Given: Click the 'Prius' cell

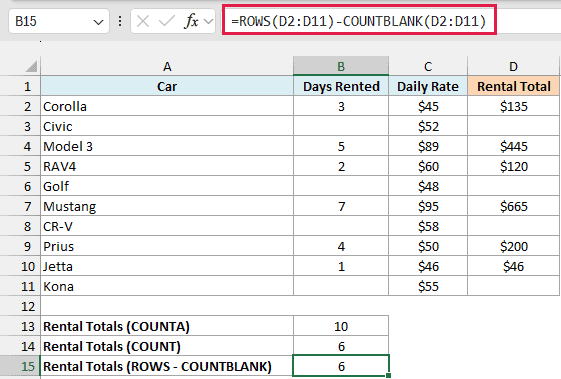Looking at the screenshot, I should [x=167, y=247].
